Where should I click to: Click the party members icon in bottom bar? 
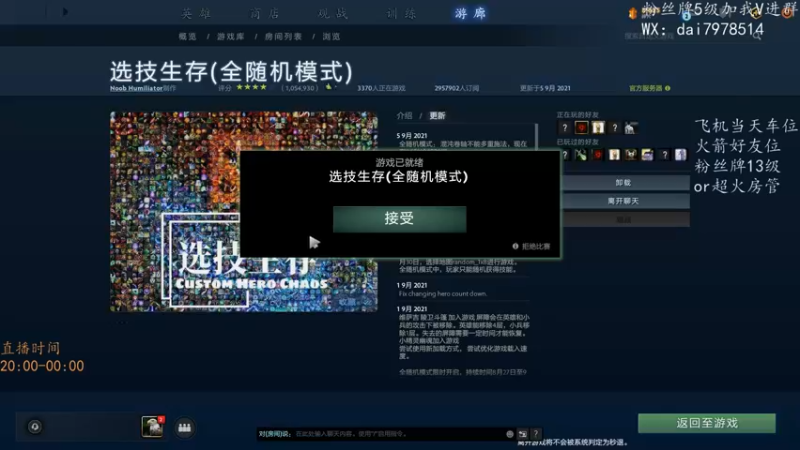click(184, 427)
